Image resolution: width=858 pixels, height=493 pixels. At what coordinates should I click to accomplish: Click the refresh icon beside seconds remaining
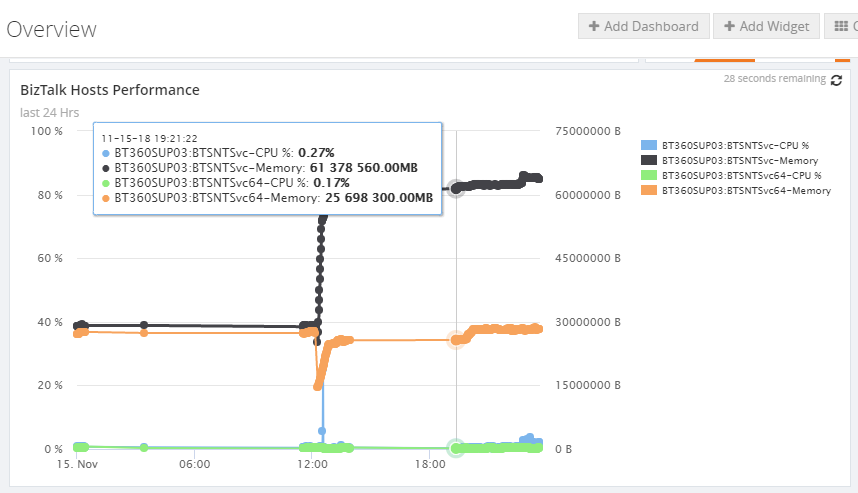click(836, 80)
